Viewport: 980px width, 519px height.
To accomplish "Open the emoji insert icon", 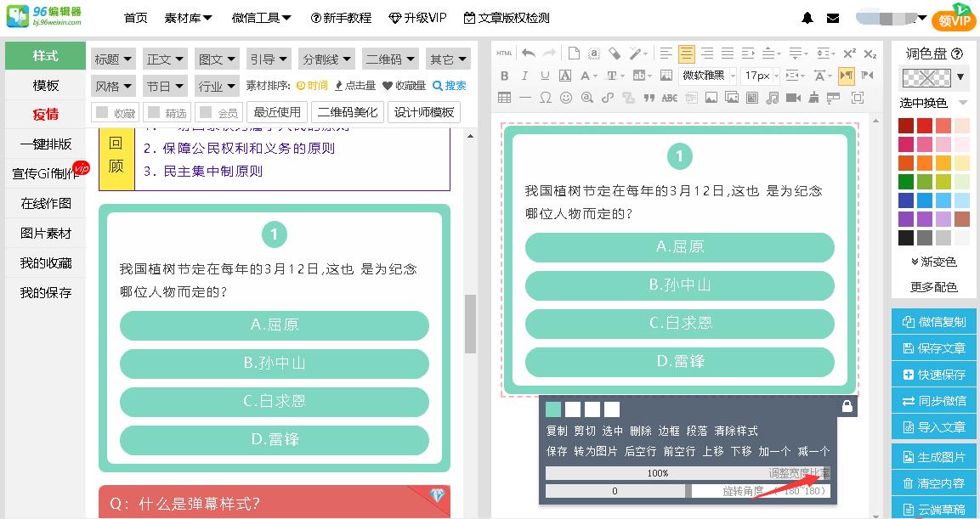I will [x=565, y=97].
